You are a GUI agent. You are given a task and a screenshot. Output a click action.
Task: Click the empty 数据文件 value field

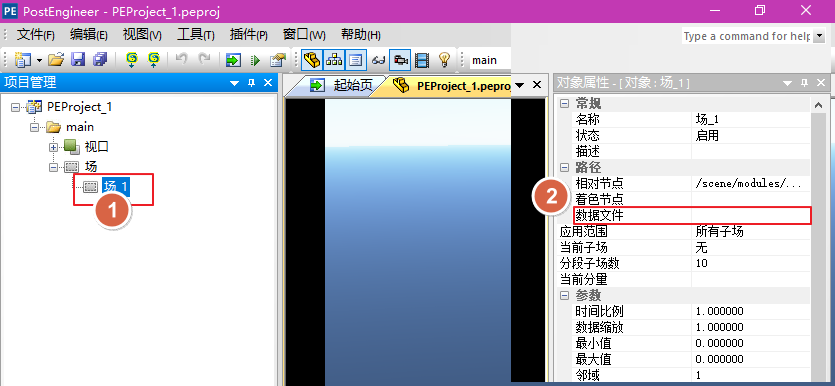[x=751, y=216]
